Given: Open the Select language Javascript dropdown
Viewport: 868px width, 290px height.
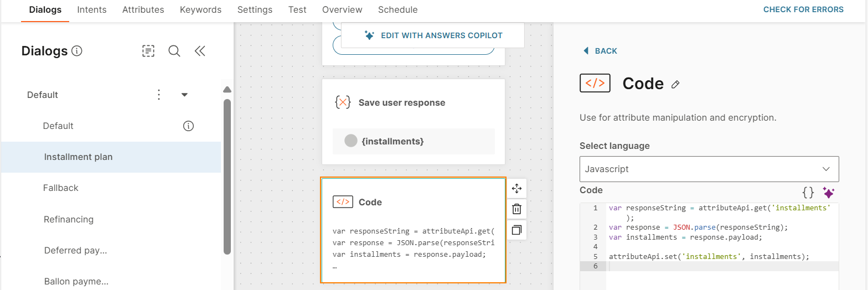Looking at the screenshot, I should pyautogui.click(x=709, y=169).
